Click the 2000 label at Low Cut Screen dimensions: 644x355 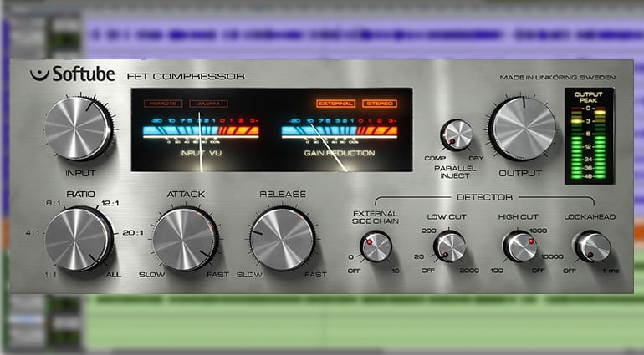click(469, 271)
